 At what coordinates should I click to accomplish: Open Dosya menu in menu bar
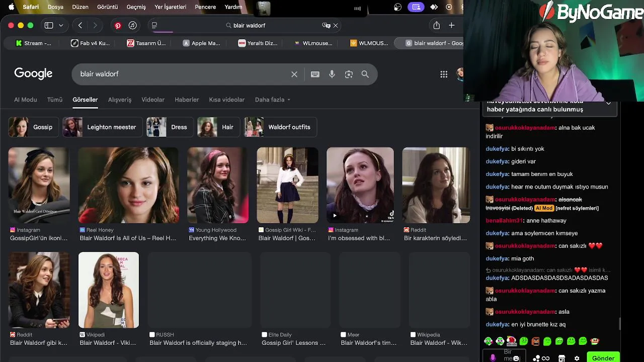click(55, 7)
